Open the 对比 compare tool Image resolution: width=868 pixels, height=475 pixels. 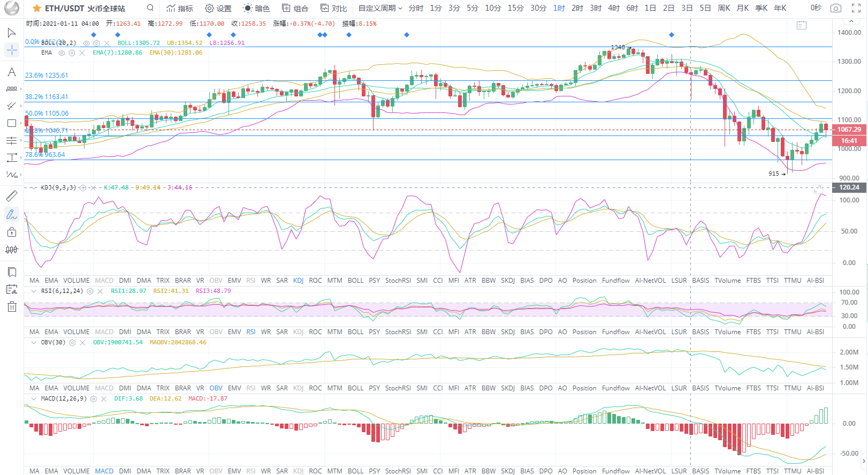334,9
